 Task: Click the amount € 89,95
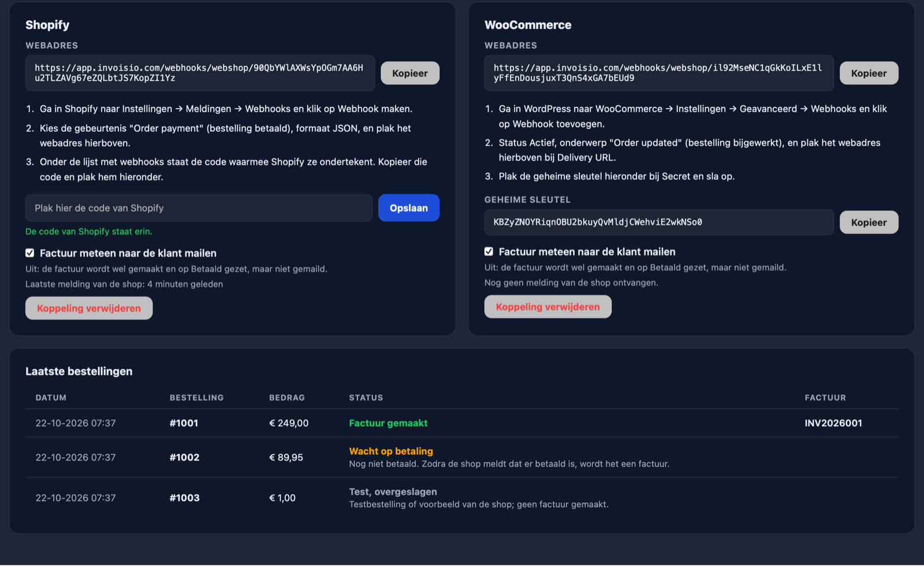pos(286,457)
